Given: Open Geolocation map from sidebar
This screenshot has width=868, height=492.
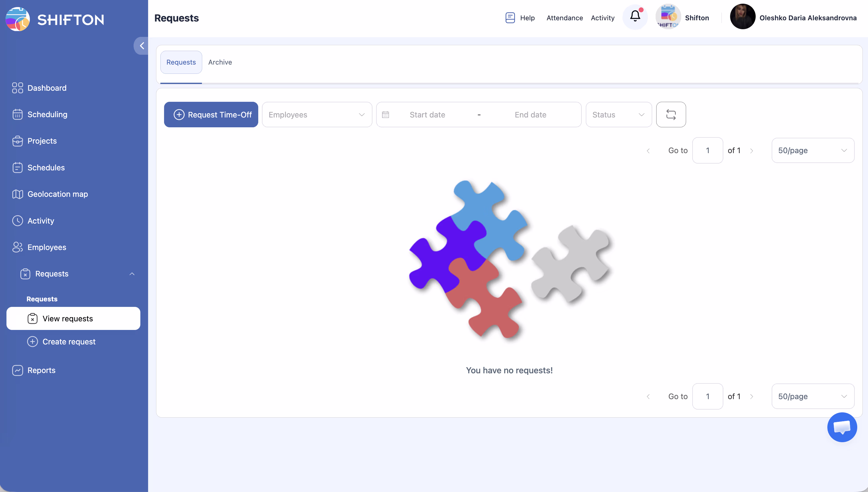Looking at the screenshot, I should click(x=58, y=194).
